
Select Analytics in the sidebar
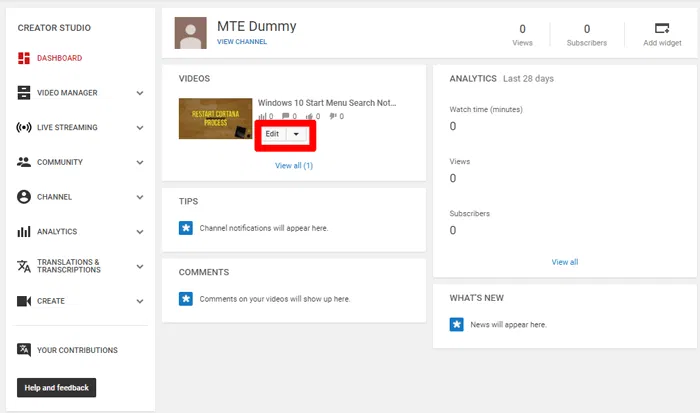click(x=57, y=231)
